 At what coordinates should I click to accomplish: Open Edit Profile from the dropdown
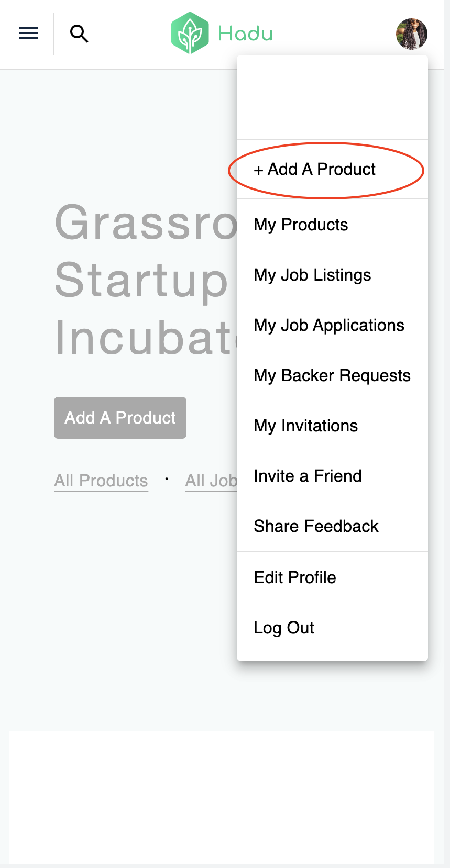pyautogui.click(x=294, y=578)
